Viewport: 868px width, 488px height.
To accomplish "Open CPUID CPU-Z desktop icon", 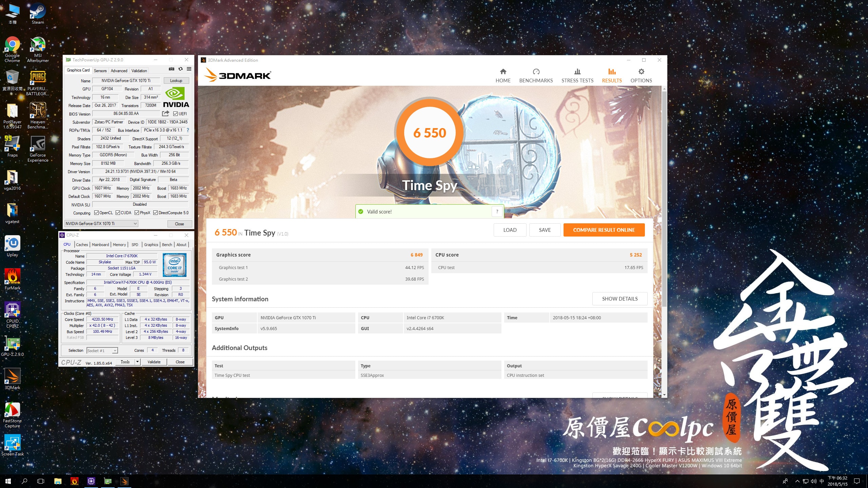I will click(x=13, y=315).
